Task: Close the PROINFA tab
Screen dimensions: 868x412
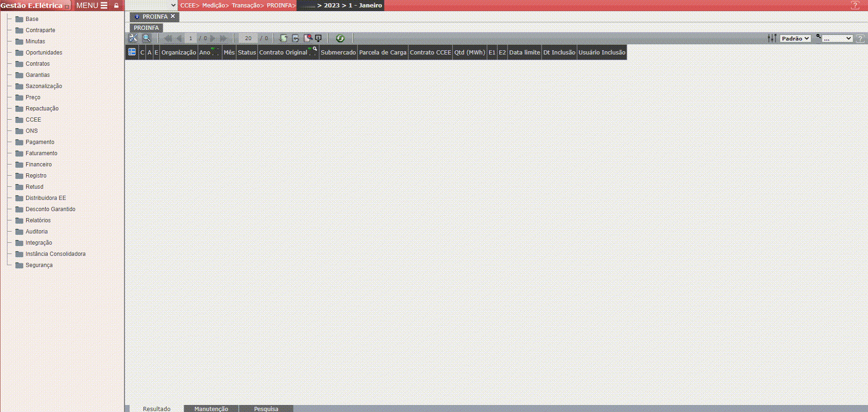Action: tap(173, 16)
